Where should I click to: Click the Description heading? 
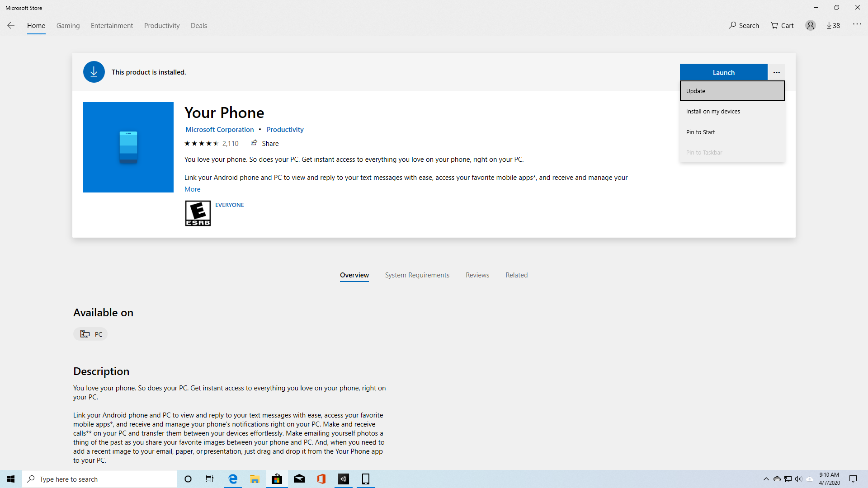tap(101, 371)
